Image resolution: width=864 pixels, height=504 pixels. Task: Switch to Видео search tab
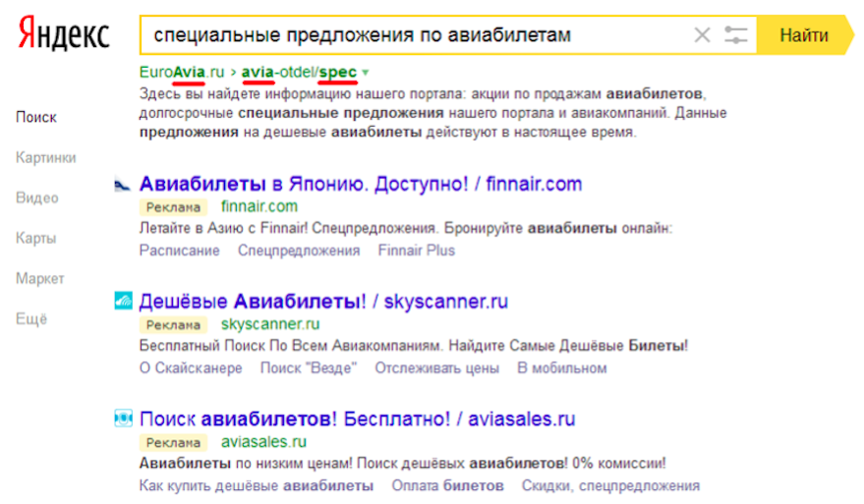(37, 197)
